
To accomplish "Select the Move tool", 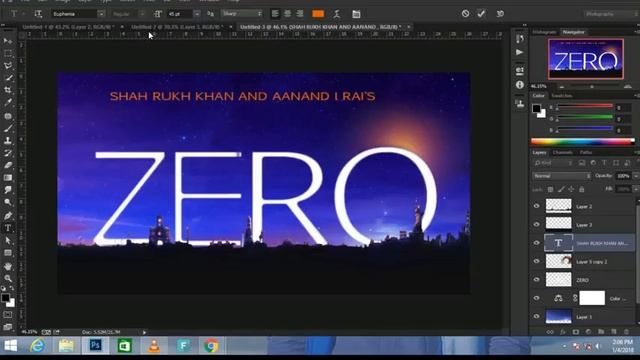I will click(x=8, y=41).
